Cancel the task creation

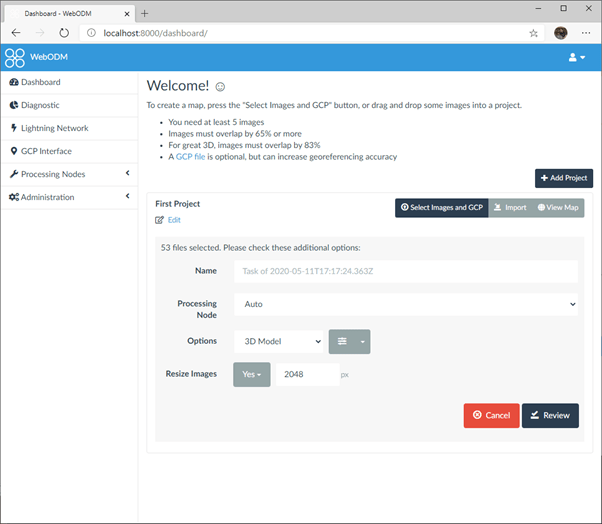[x=491, y=415]
